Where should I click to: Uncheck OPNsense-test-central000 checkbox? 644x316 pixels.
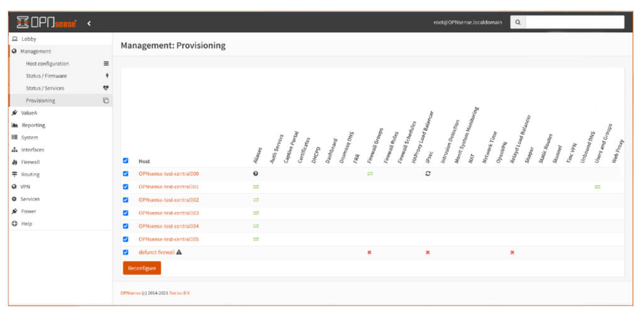tap(126, 174)
